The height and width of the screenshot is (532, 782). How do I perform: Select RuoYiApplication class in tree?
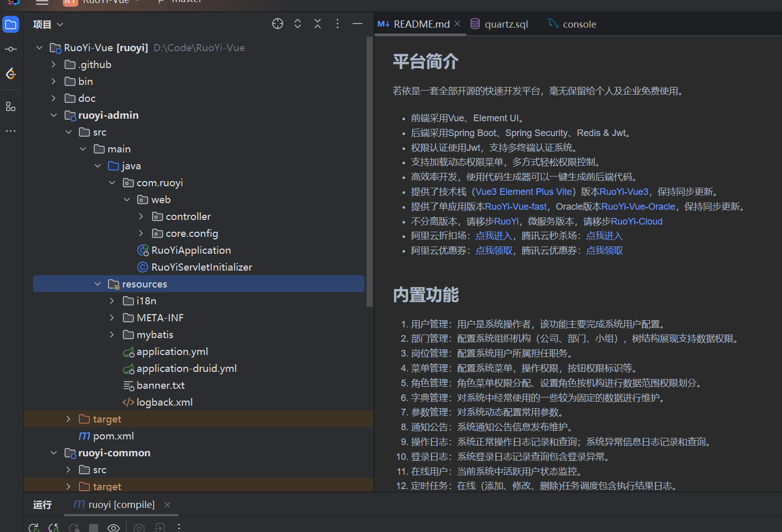[x=184, y=250]
